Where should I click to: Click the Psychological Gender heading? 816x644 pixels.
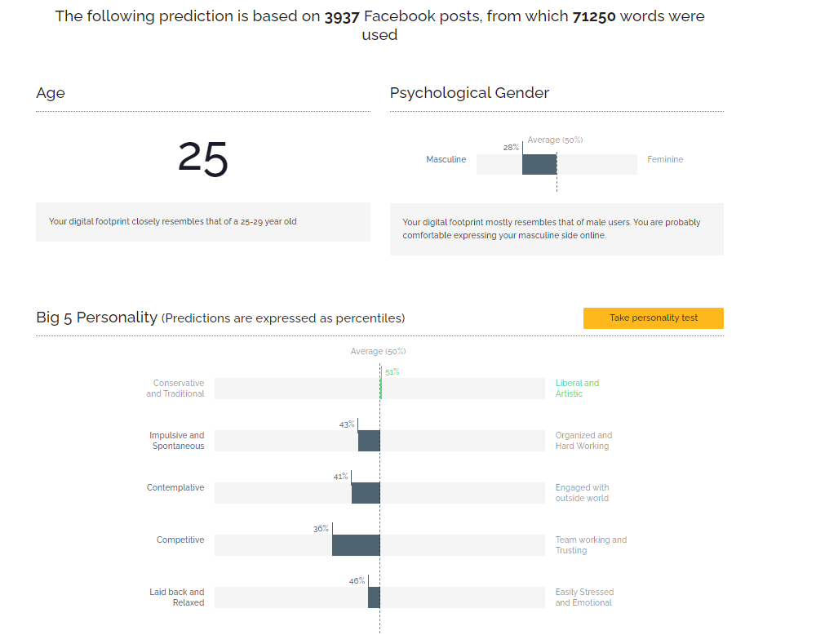click(469, 93)
